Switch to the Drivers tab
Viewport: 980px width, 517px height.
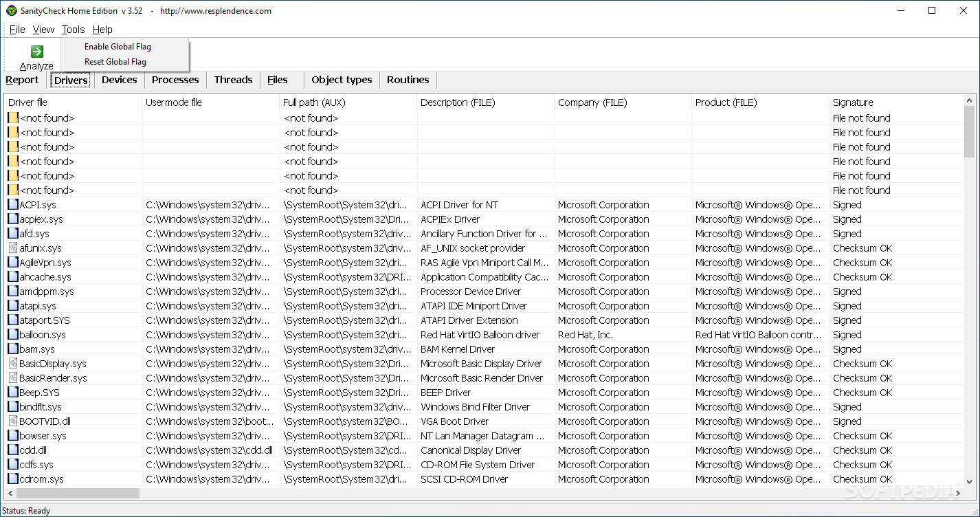click(71, 80)
